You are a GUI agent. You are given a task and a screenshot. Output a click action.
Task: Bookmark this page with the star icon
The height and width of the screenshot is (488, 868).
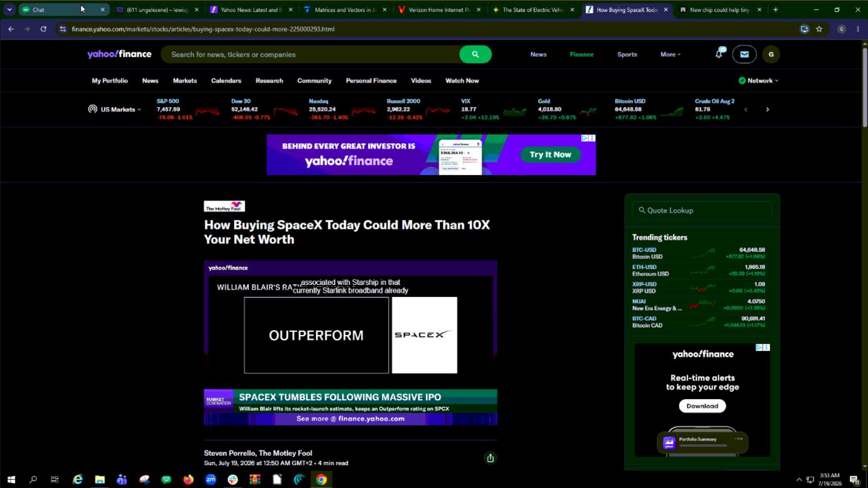click(x=819, y=29)
